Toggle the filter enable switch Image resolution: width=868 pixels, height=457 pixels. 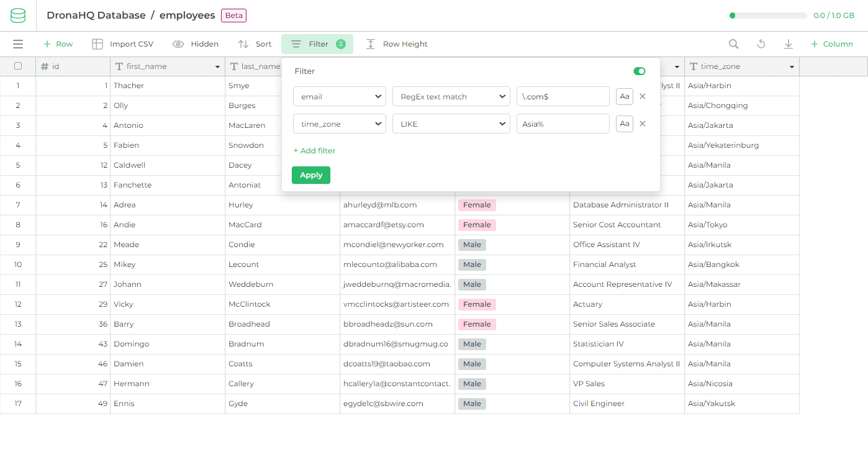(640, 71)
